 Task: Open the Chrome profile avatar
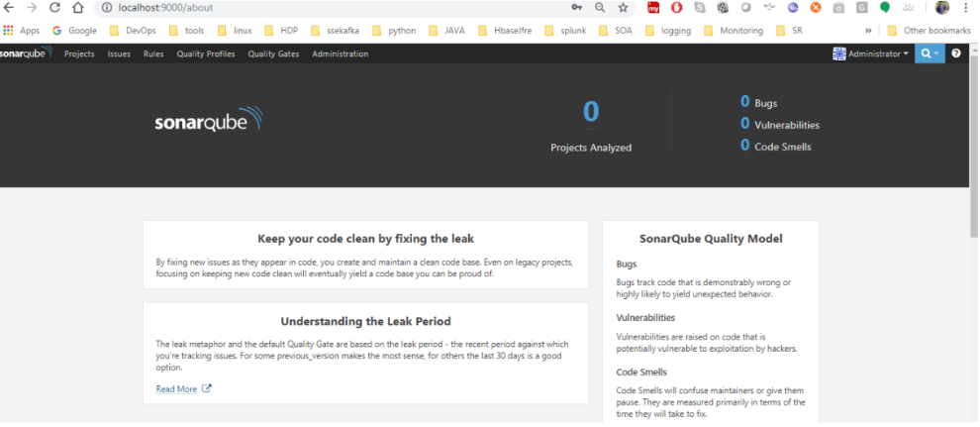click(941, 8)
